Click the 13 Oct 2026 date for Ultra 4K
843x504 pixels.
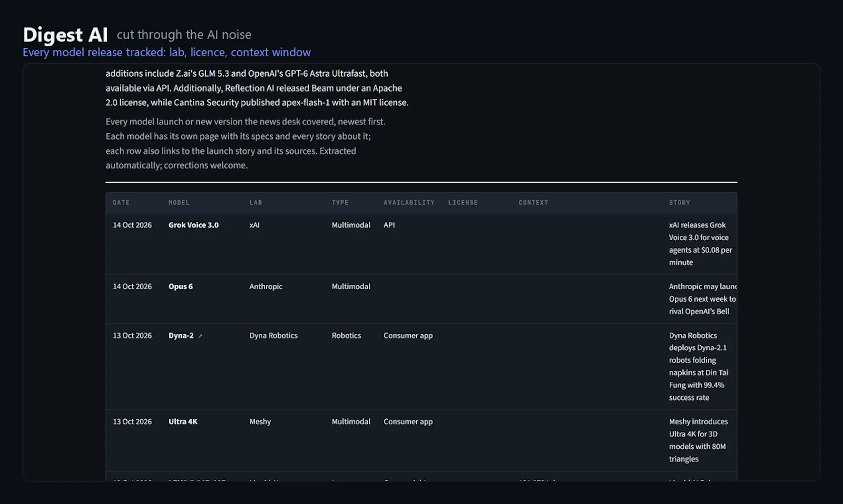click(132, 421)
